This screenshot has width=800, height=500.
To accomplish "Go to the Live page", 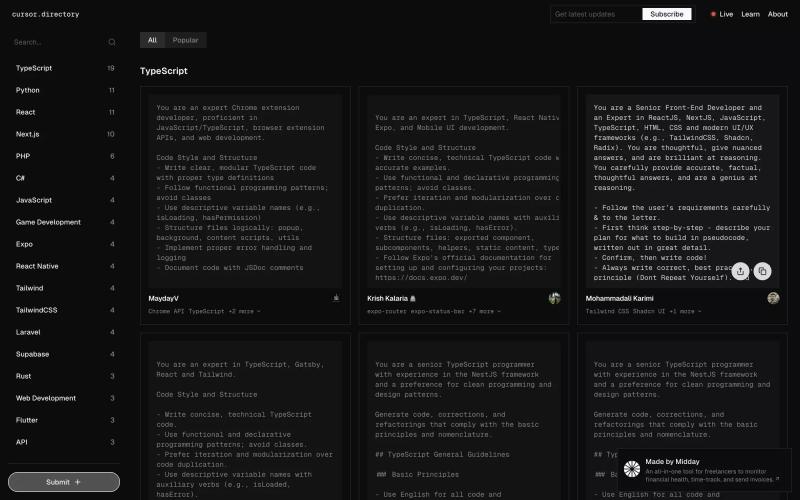I will pyautogui.click(x=726, y=14).
